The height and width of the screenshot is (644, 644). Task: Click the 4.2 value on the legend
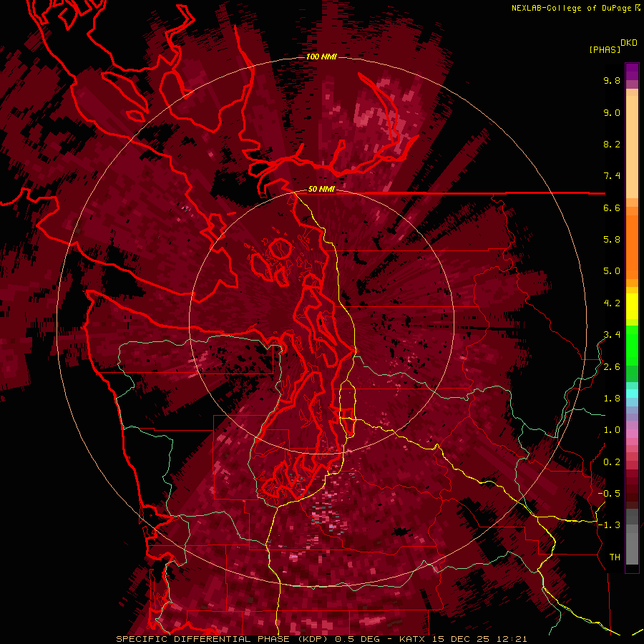tap(612, 303)
